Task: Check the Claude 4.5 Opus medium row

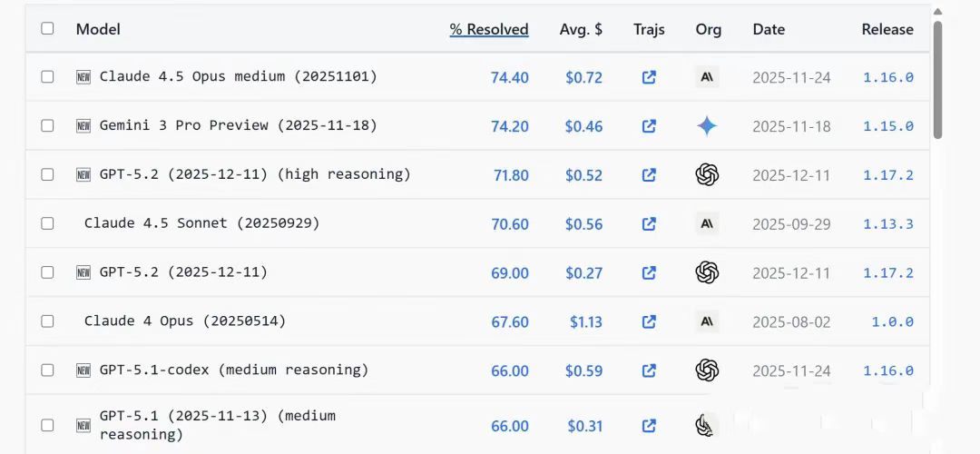Action: click(47, 77)
